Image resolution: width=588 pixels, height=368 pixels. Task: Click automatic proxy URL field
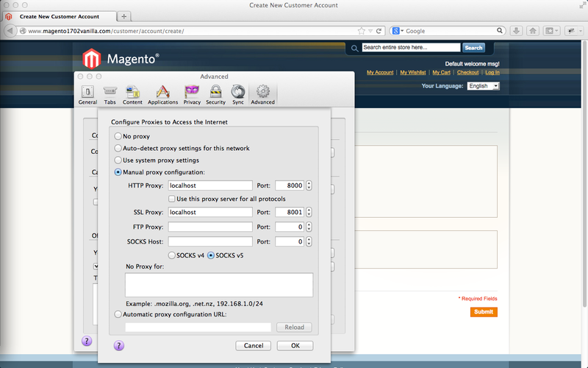pyautogui.click(x=198, y=327)
